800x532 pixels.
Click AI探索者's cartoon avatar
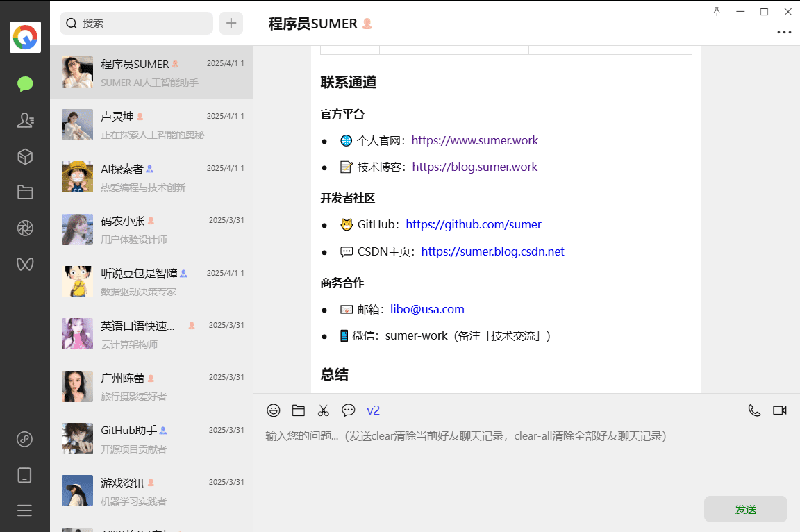78,177
